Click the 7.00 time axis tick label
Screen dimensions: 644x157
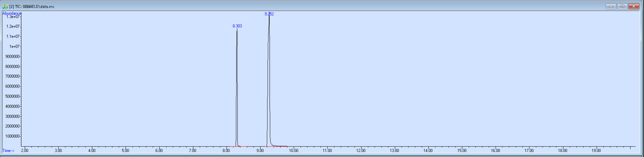[193, 151]
